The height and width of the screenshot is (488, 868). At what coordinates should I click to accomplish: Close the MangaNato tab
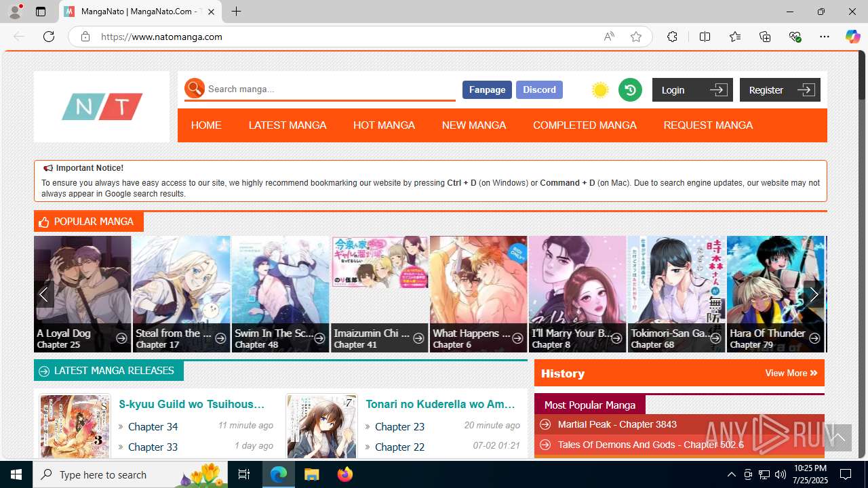tap(212, 12)
